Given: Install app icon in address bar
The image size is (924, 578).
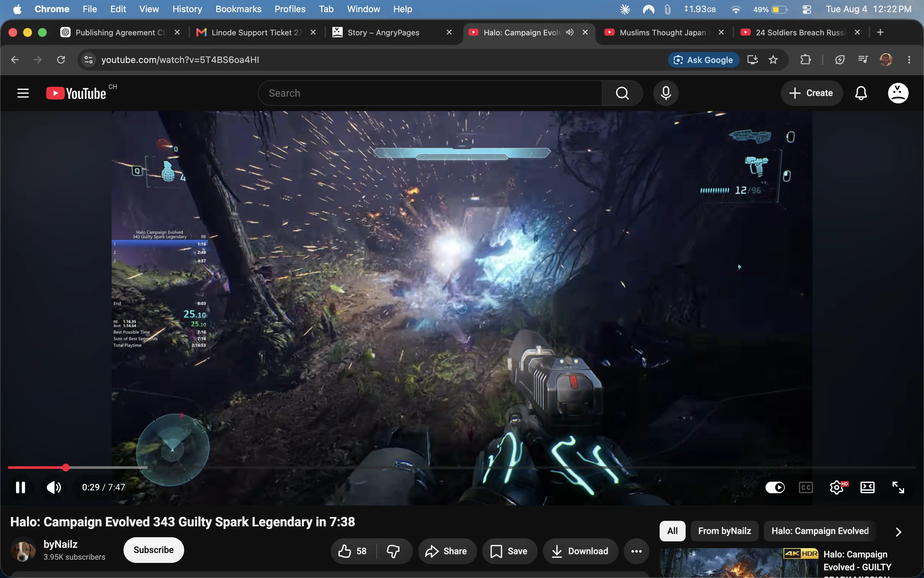Looking at the screenshot, I should pos(752,60).
